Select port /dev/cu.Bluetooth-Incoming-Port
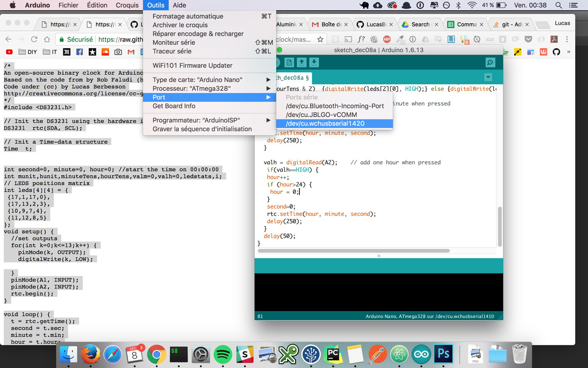Screen dimensions: 588x368 [335, 106]
